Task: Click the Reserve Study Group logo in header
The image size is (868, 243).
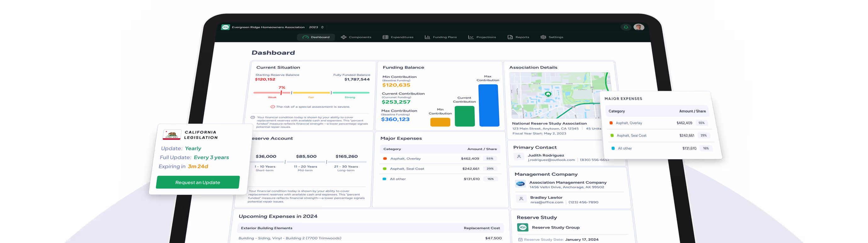Action: tap(225, 27)
